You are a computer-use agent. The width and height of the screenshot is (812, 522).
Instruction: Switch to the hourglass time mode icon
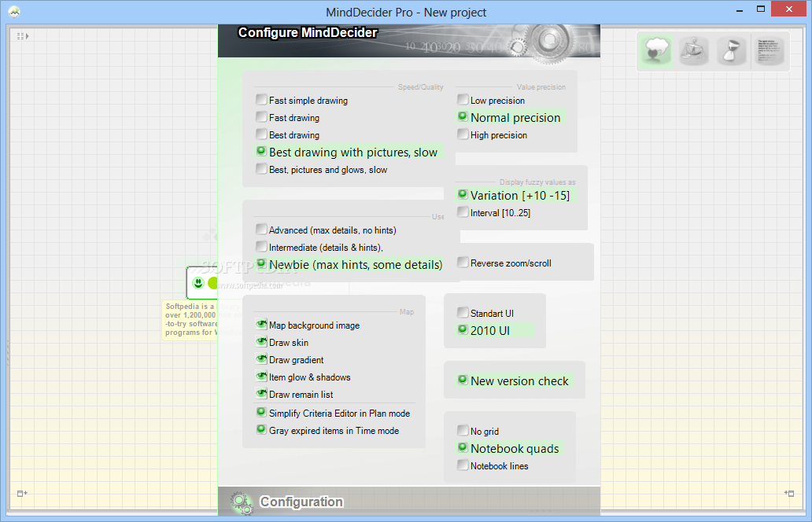click(x=731, y=50)
